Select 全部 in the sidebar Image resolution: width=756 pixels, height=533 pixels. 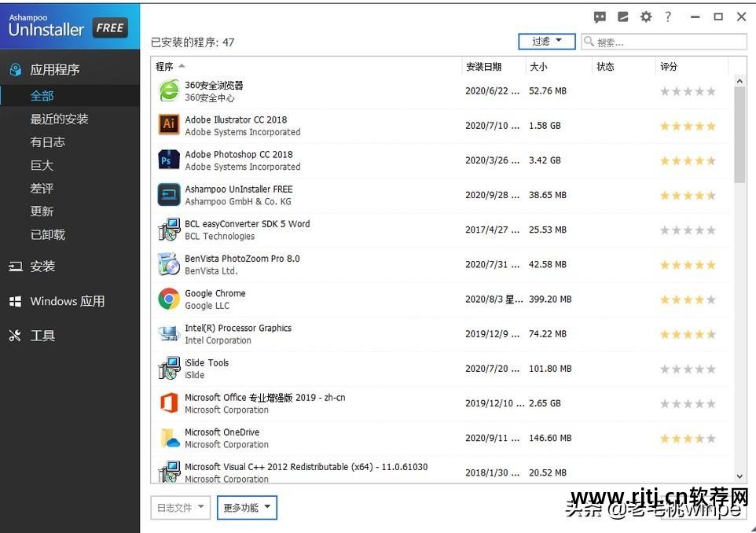pos(70,95)
